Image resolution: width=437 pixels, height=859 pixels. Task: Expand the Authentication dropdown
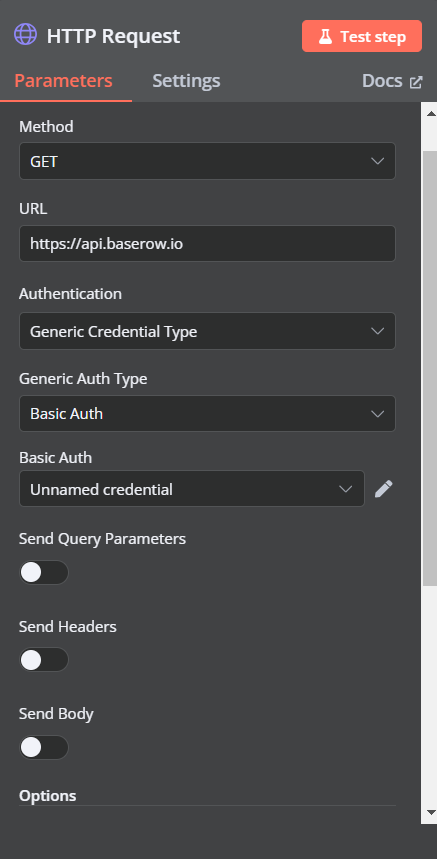point(207,331)
